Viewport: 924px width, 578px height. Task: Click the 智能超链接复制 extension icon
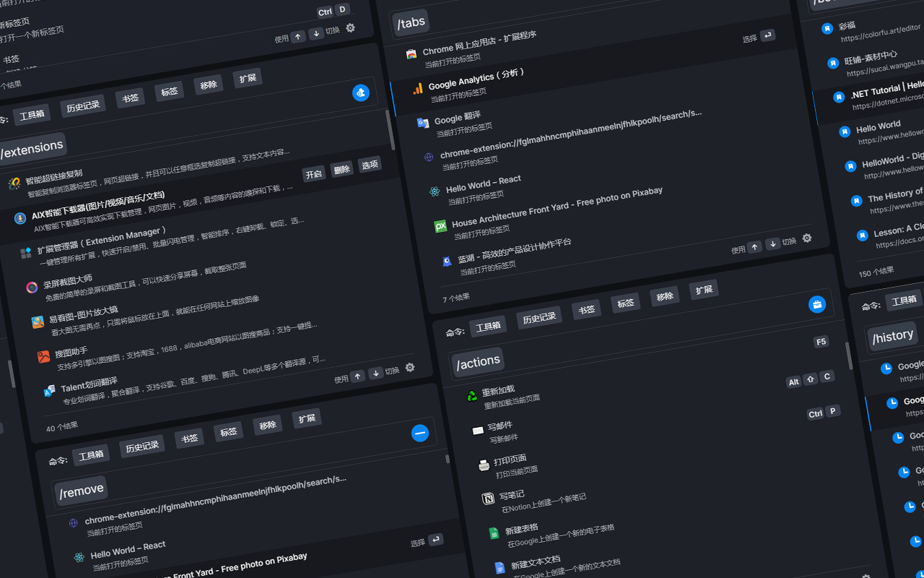(x=14, y=184)
